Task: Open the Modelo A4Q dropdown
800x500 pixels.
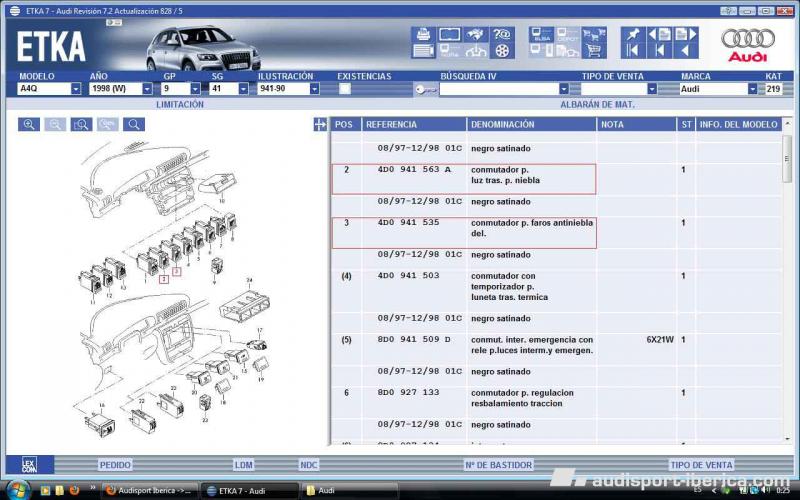Action: 76,89
